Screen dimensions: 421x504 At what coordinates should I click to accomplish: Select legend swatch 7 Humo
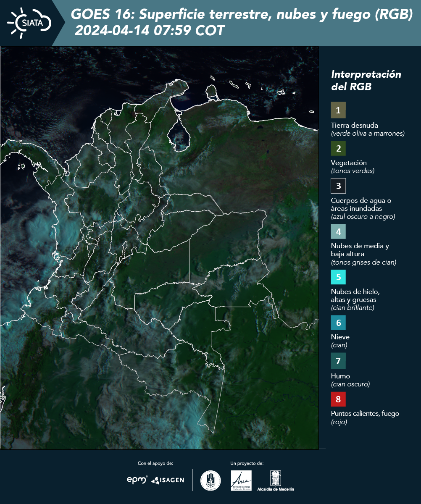point(338,361)
